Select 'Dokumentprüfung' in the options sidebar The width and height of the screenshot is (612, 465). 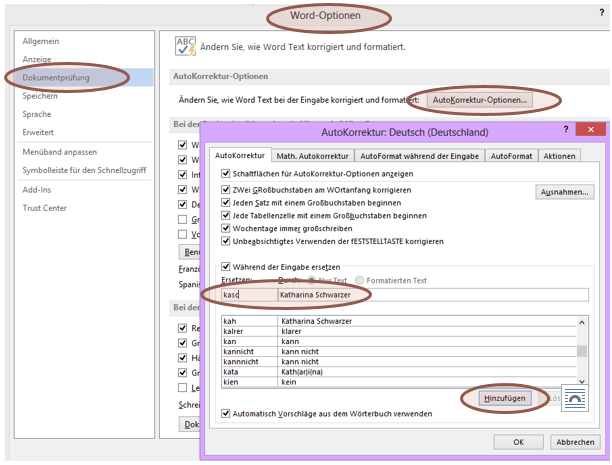(58, 78)
